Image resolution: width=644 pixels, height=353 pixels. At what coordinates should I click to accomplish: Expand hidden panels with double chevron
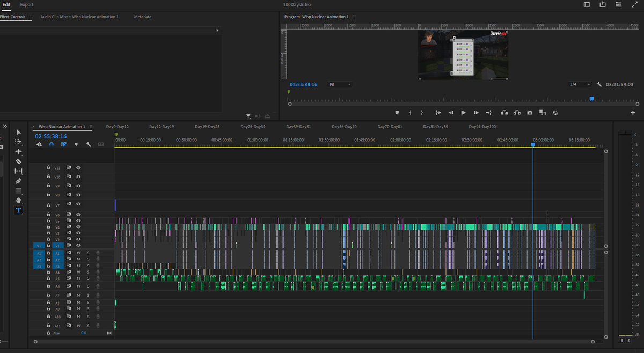pyautogui.click(x=5, y=127)
